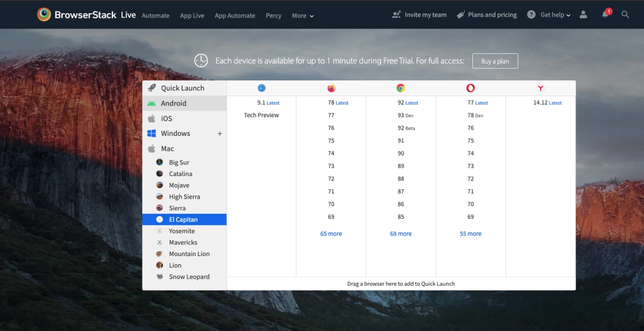Click the search magnifier icon
The width and height of the screenshot is (644, 331).
(x=625, y=15)
